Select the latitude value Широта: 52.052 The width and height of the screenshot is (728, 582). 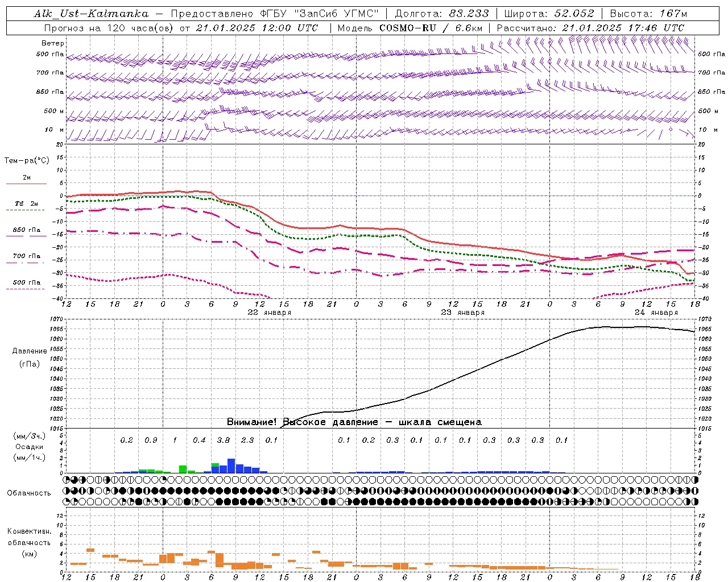click(x=549, y=14)
